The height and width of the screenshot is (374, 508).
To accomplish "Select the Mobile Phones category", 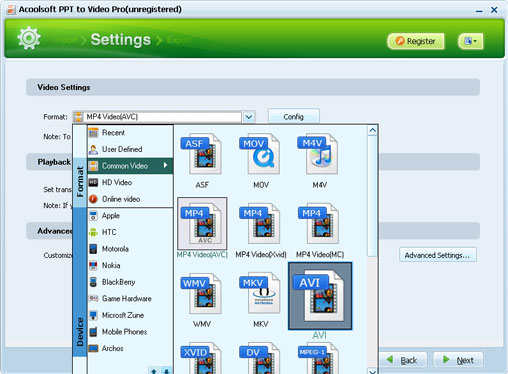I will coord(130,332).
